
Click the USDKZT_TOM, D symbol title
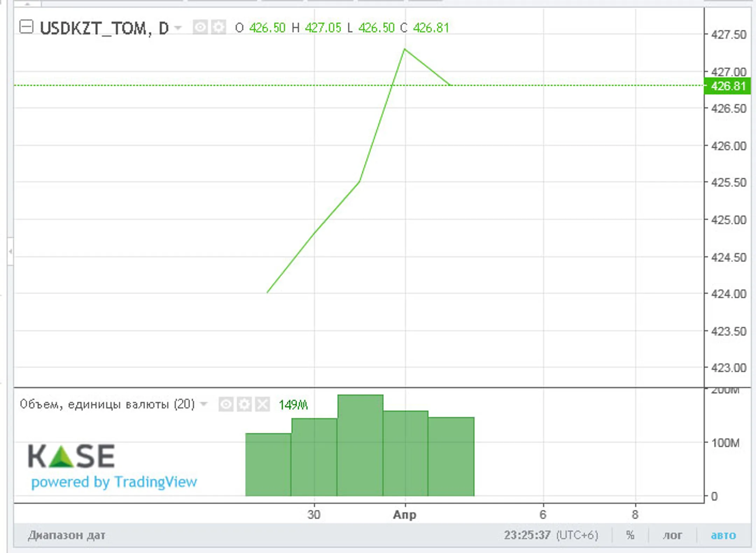104,28
